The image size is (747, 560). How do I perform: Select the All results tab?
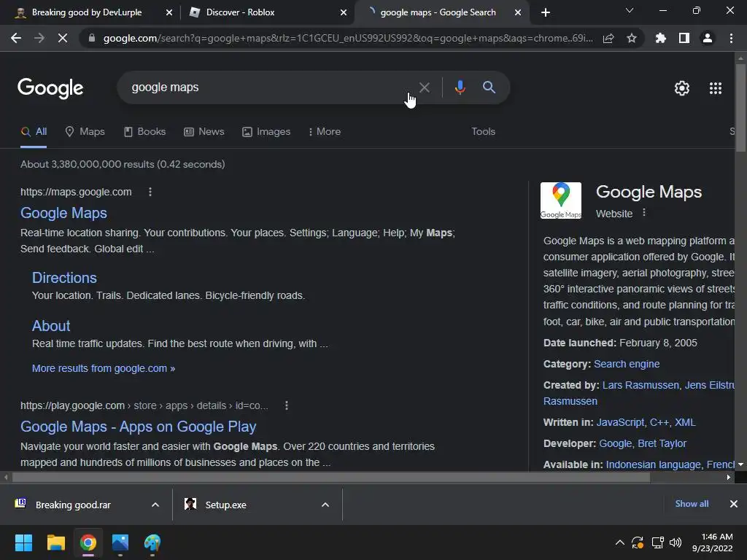(34, 131)
